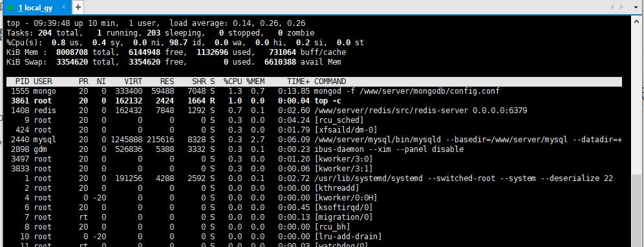Viewport: 644px width, 247px height.
Task: Click the [xfsaild/dm-0] command
Action: click(345, 130)
